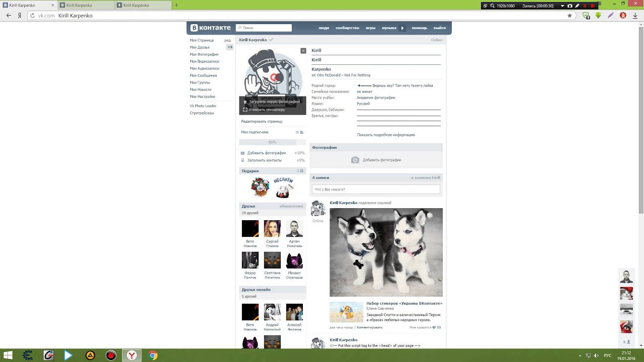Click the bookmark star in address bar

pyautogui.click(x=570, y=16)
